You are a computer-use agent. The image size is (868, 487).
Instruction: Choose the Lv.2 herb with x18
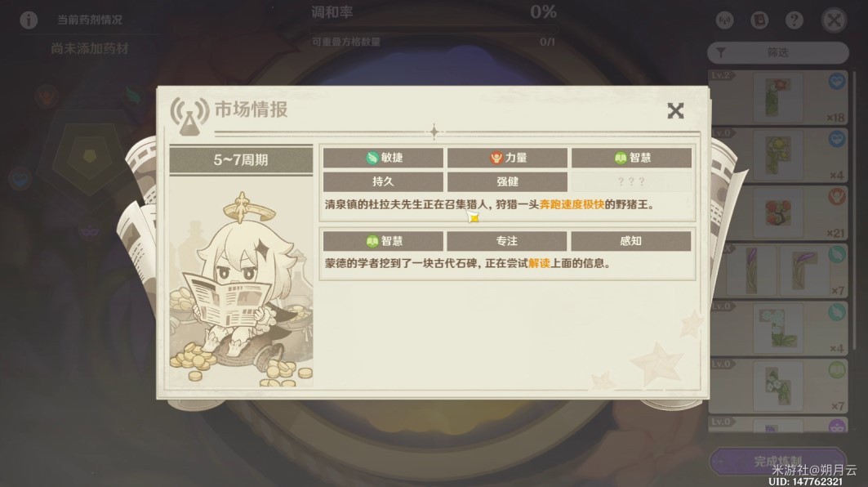pos(777,97)
